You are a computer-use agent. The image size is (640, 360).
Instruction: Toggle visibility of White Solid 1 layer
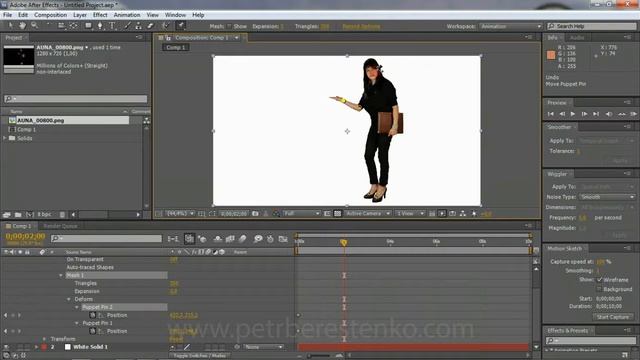click(x=6, y=347)
